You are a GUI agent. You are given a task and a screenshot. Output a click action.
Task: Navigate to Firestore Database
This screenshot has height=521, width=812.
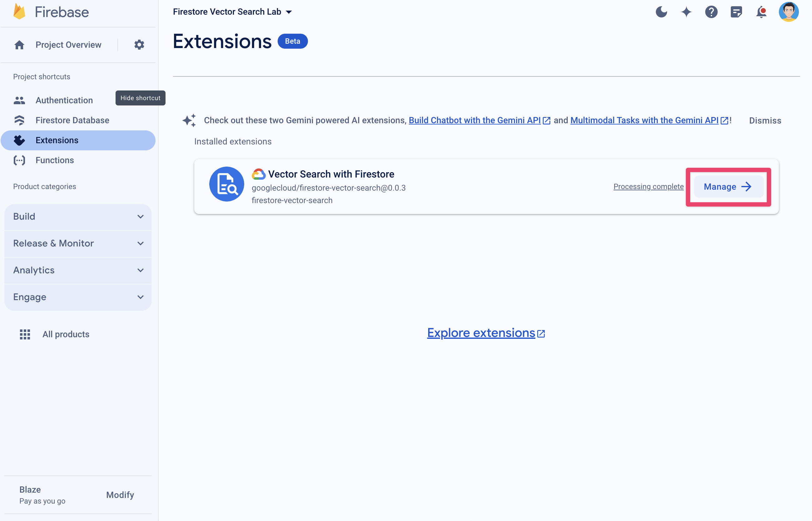click(x=72, y=120)
